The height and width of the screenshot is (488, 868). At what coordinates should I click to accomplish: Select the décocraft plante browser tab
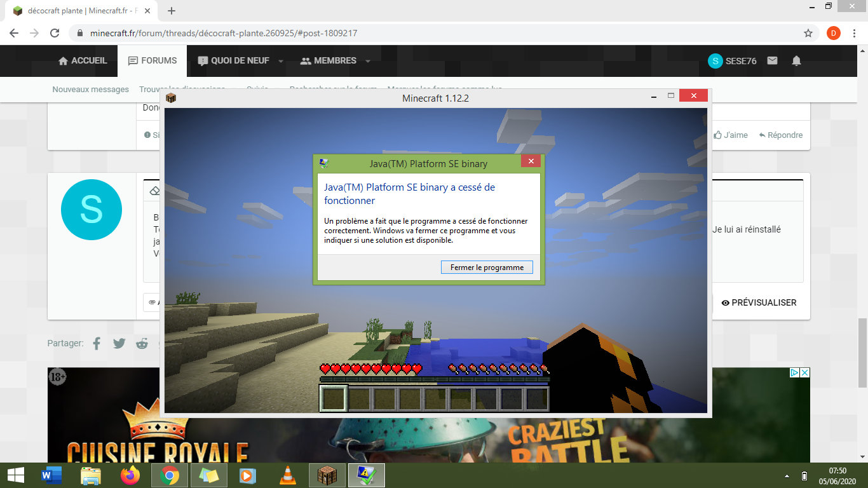[83, 11]
